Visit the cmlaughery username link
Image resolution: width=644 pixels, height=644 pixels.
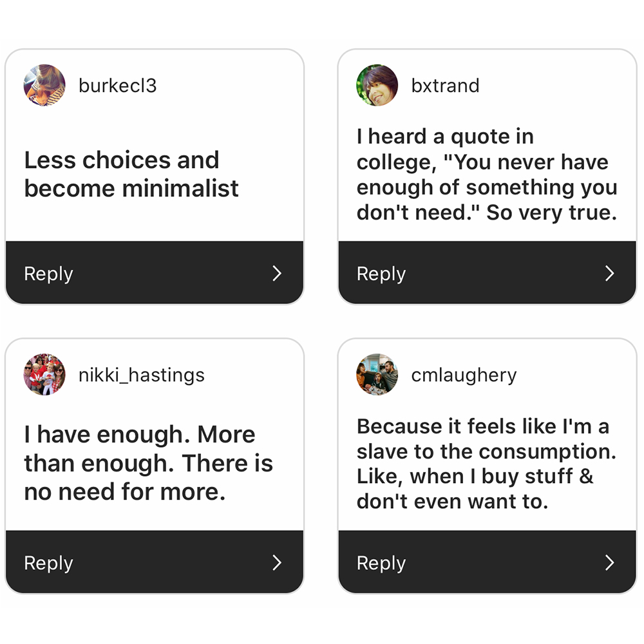coord(464,375)
